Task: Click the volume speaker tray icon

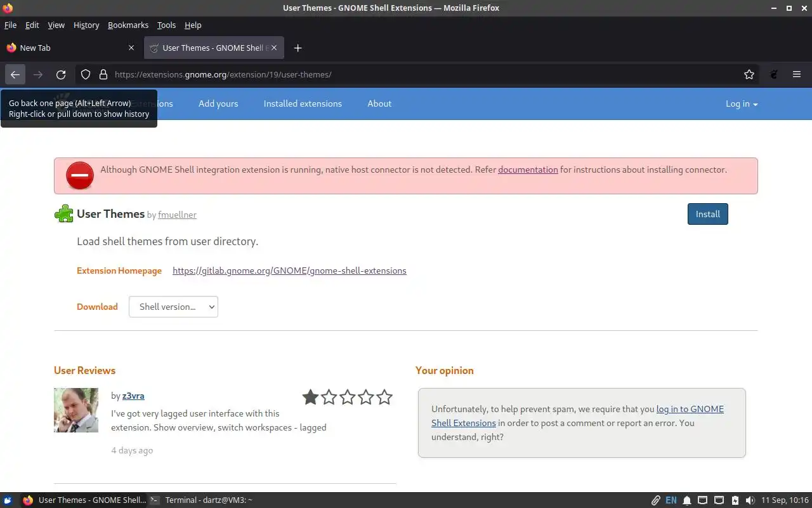Action: 750,500
